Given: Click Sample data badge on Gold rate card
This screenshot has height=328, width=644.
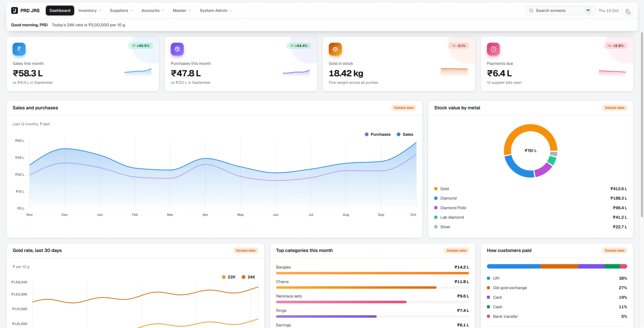Looking at the screenshot, I should 246,250.
